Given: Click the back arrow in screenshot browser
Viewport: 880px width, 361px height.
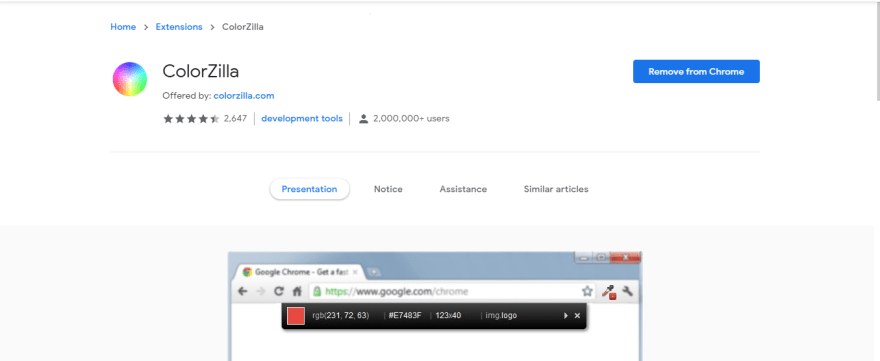Looking at the screenshot, I should coord(242,291).
